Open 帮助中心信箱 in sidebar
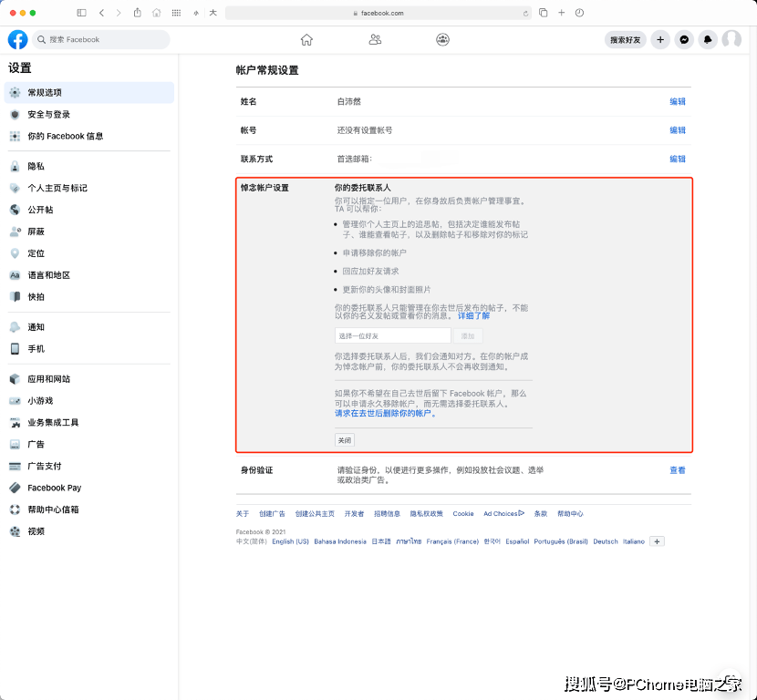 coord(88,510)
